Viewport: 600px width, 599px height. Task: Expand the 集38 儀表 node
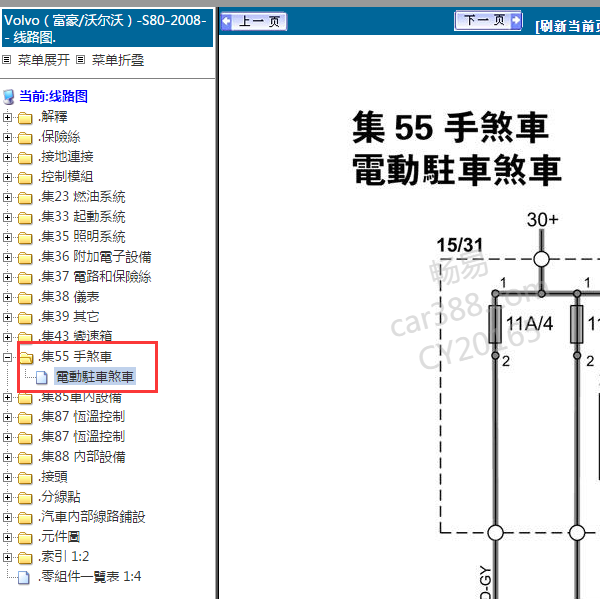(7, 297)
